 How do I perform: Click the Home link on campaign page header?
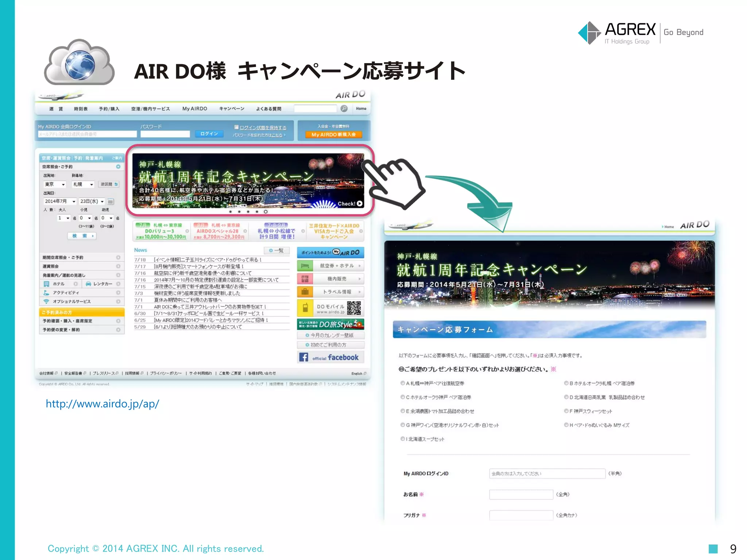(x=668, y=227)
